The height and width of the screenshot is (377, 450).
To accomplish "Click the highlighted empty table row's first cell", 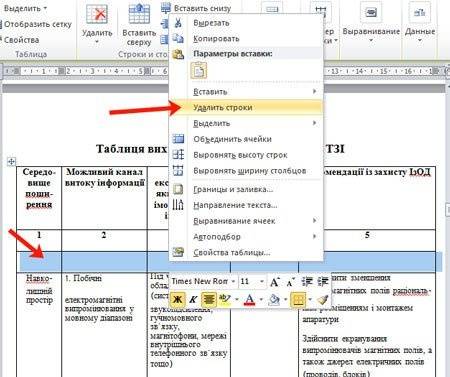I will [39, 262].
